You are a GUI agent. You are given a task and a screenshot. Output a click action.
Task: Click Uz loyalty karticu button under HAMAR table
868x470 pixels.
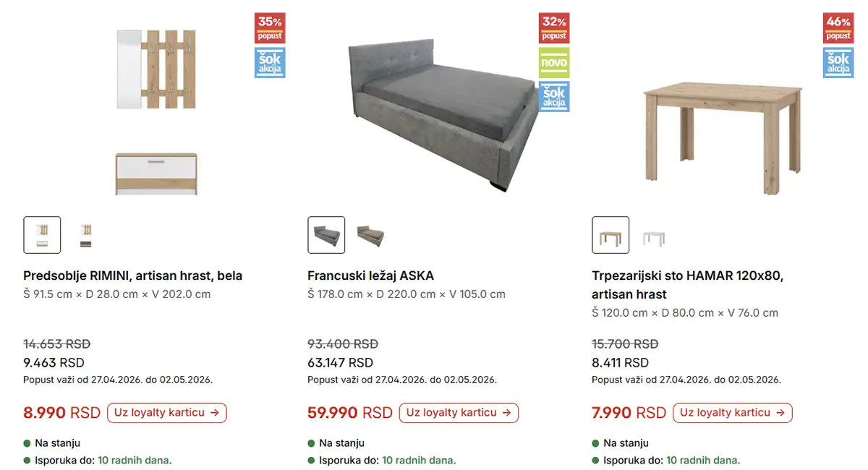[x=732, y=413]
